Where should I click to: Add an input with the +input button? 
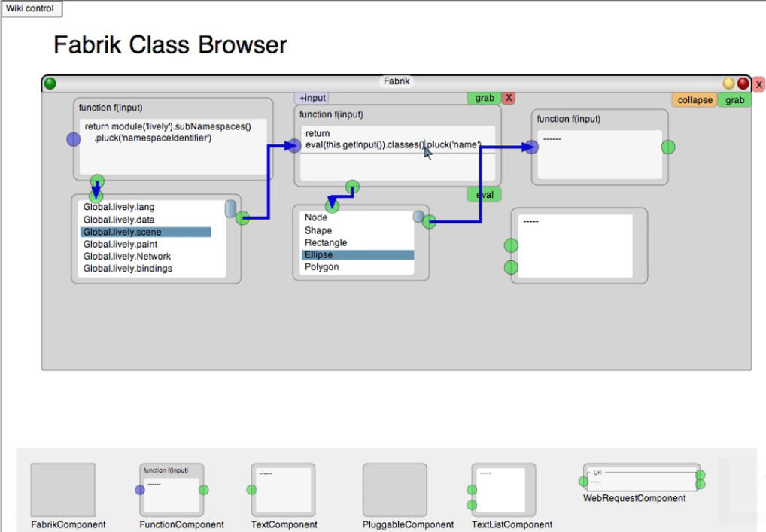312,98
